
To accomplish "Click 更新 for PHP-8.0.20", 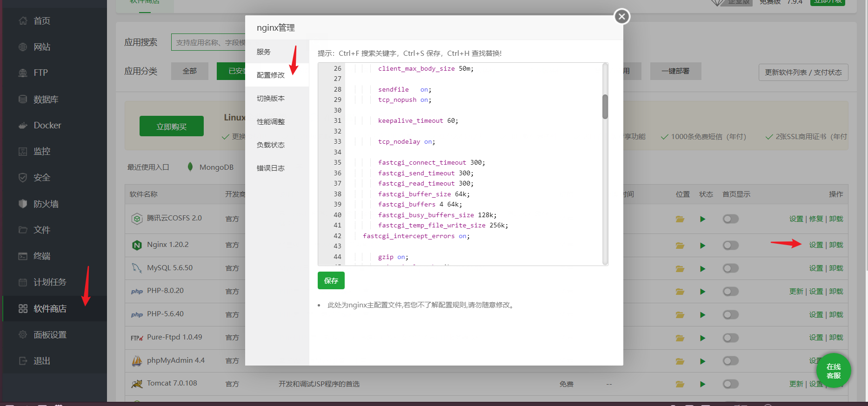I will coord(796,292).
